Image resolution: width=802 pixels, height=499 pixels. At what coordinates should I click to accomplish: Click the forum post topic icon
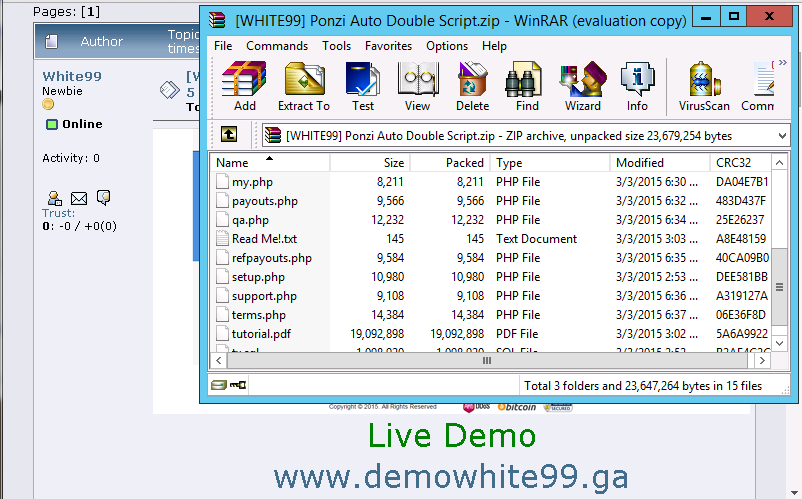(170, 90)
